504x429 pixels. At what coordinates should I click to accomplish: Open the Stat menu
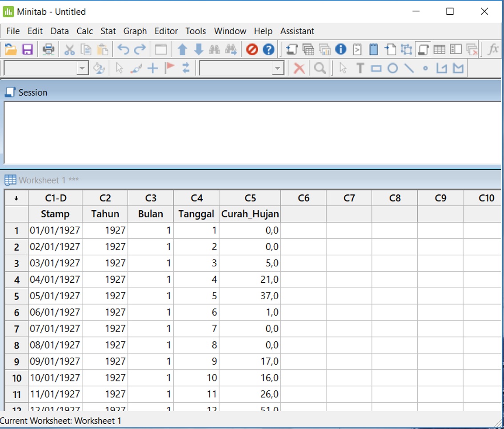(108, 31)
